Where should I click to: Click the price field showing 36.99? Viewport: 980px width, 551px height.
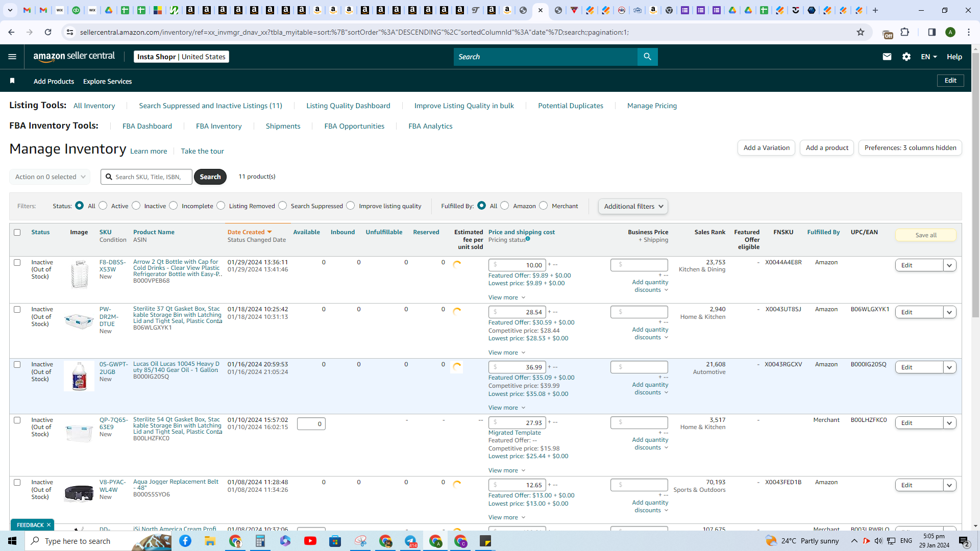517,367
